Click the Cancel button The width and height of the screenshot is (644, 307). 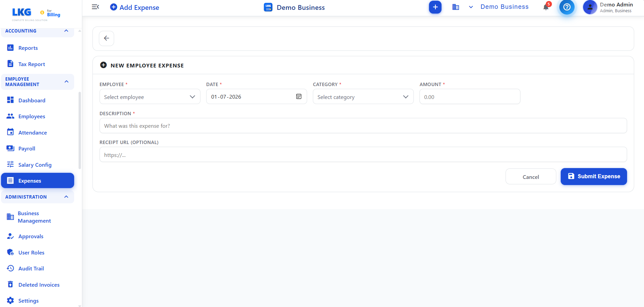pos(531,177)
